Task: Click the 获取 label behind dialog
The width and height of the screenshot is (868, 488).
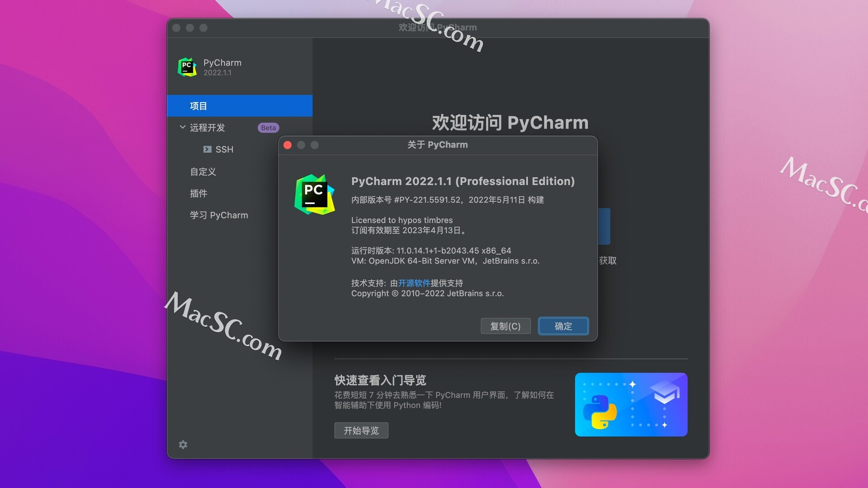Action: click(x=608, y=261)
